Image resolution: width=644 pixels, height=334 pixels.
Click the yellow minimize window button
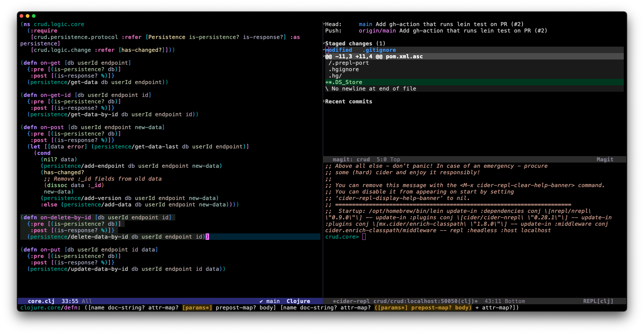tap(28, 16)
